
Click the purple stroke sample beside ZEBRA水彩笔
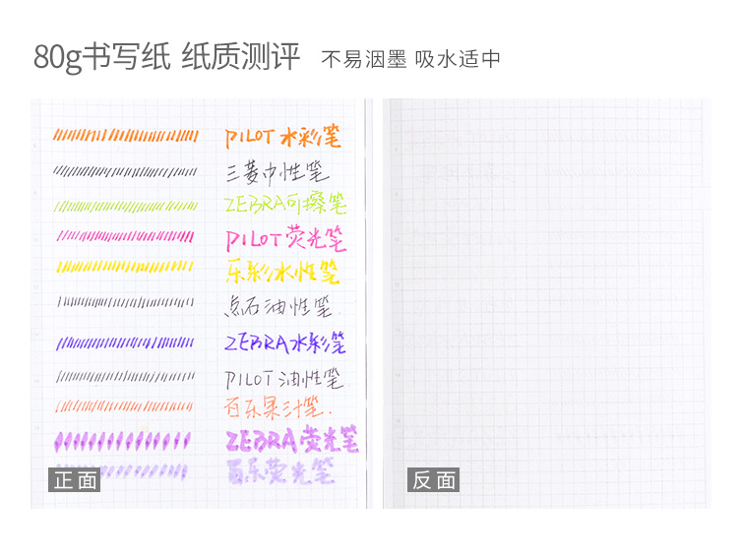125,343
